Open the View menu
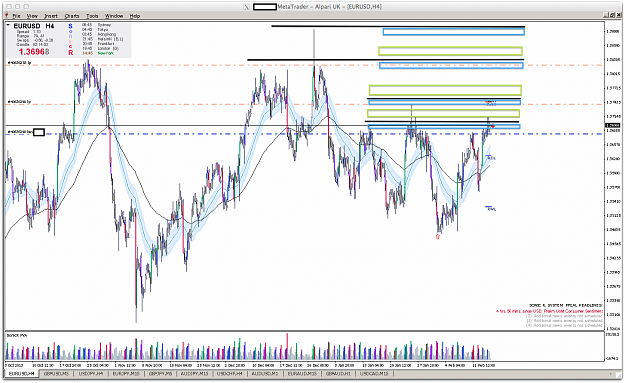Viewport: 625px width, 383px height. coord(32,16)
